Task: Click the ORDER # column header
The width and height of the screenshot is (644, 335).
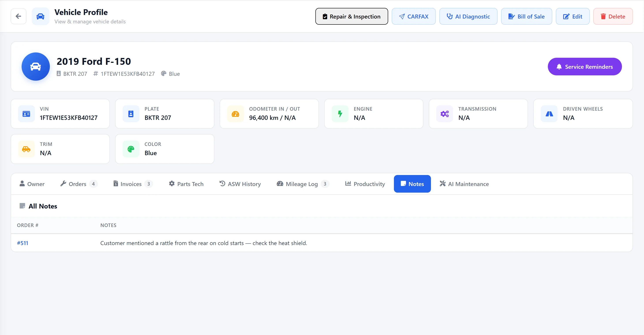Action: (28, 225)
